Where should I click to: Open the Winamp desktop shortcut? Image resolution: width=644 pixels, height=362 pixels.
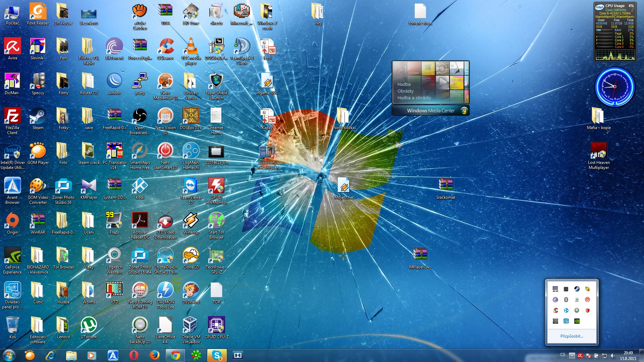pos(191,221)
